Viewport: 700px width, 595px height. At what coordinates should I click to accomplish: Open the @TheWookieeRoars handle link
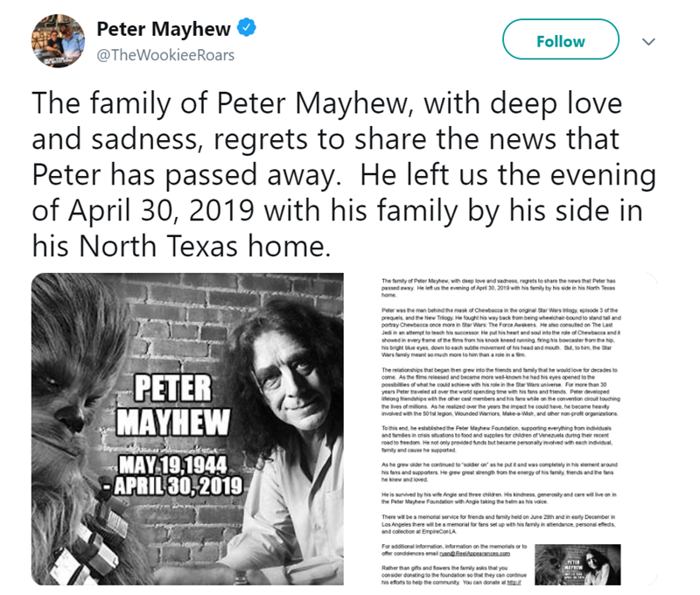point(164,55)
